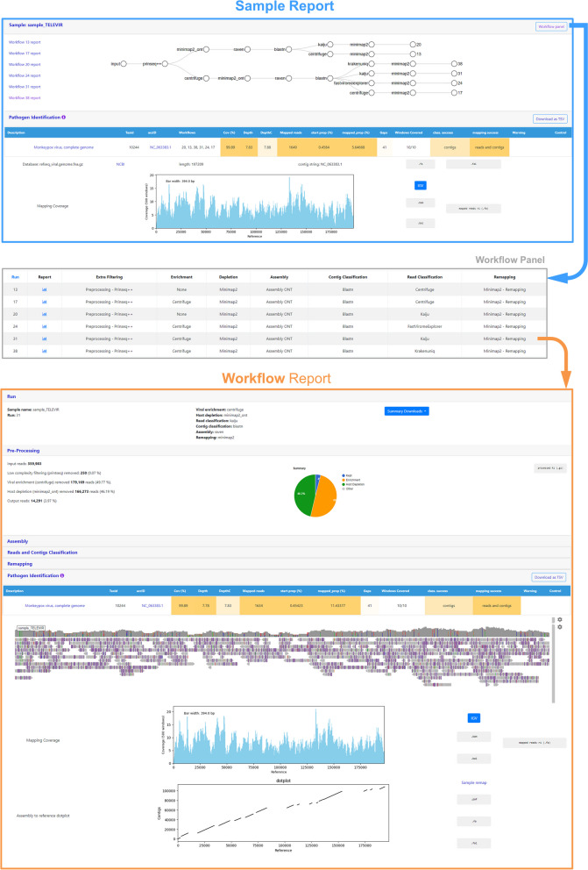This screenshot has width=588, height=870.
Task: Click the orange Enrichment pie slice
Action: pos(327,496)
